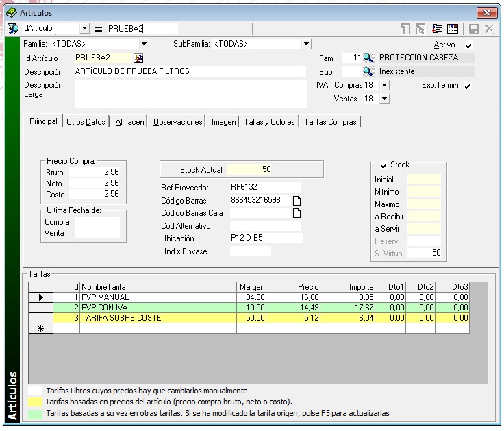Screen dimensions: 504x431
Task: Click the Importe cell 6,04
Action: point(347,318)
